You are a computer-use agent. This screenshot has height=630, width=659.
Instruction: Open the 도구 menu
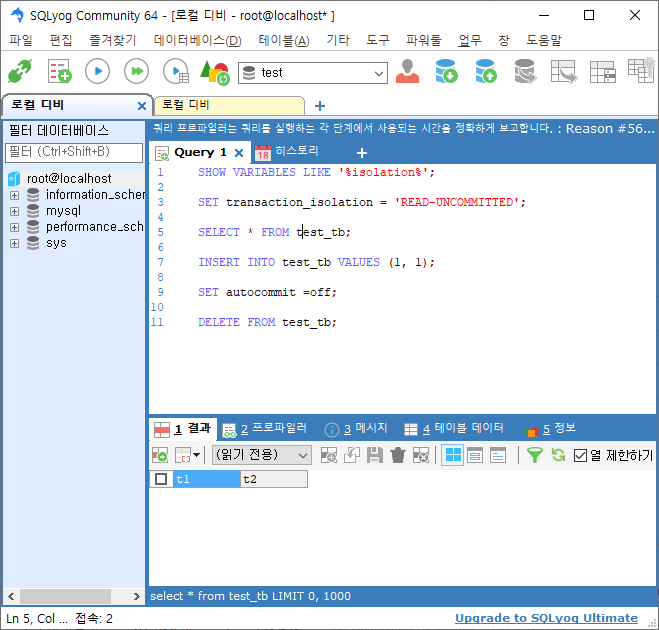(x=378, y=40)
